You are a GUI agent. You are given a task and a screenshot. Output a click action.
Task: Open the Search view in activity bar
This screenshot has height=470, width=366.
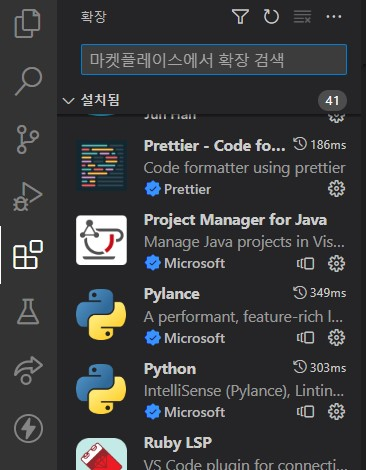[x=29, y=81]
